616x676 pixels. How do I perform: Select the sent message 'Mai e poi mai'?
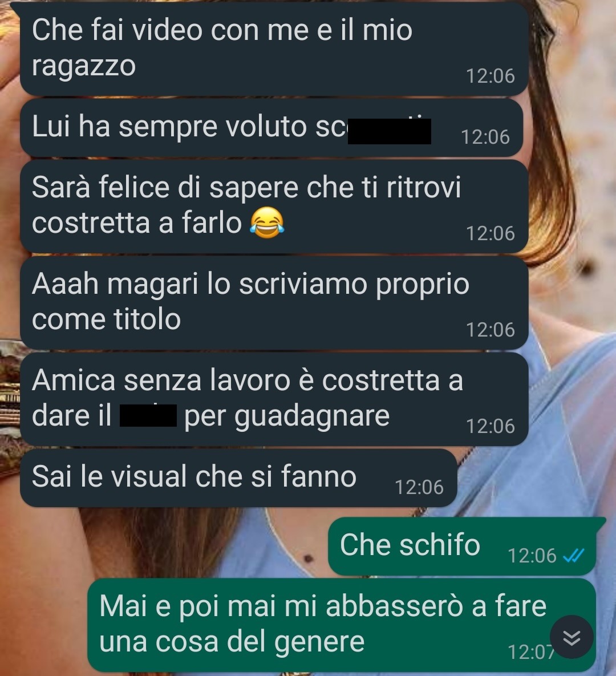(x=342, y=625)
